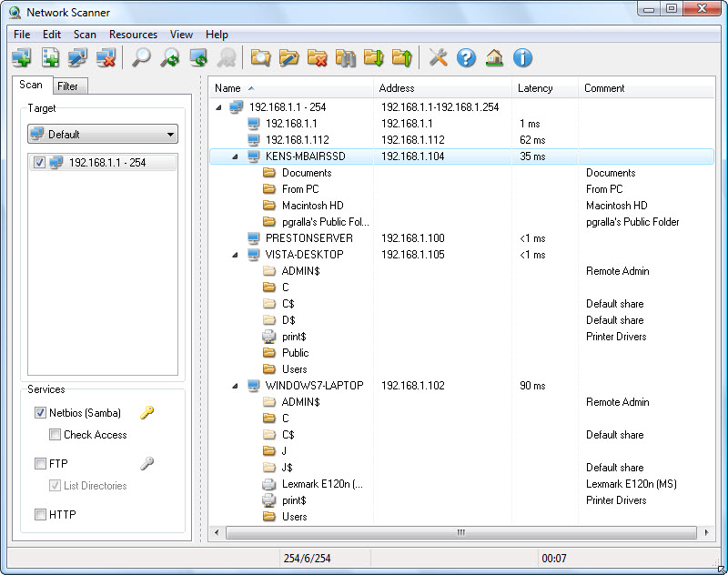
Task: Enable the Check Access checkbox
Action: click(54, 435)
